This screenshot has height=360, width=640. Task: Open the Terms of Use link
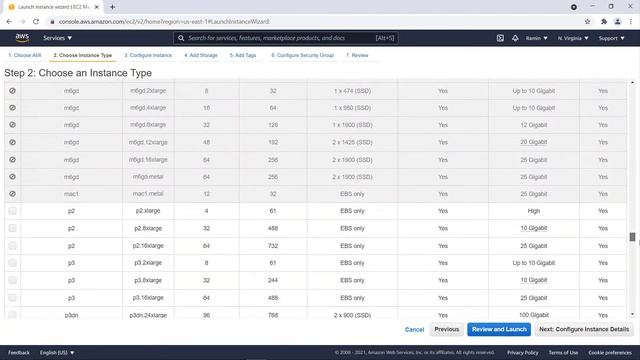tap(563, 352)
